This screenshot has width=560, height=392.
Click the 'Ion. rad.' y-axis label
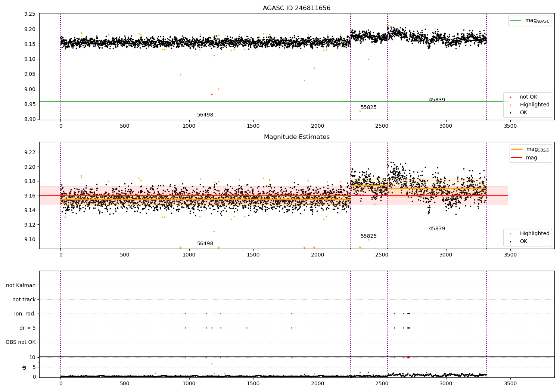(x=25, y=314)
